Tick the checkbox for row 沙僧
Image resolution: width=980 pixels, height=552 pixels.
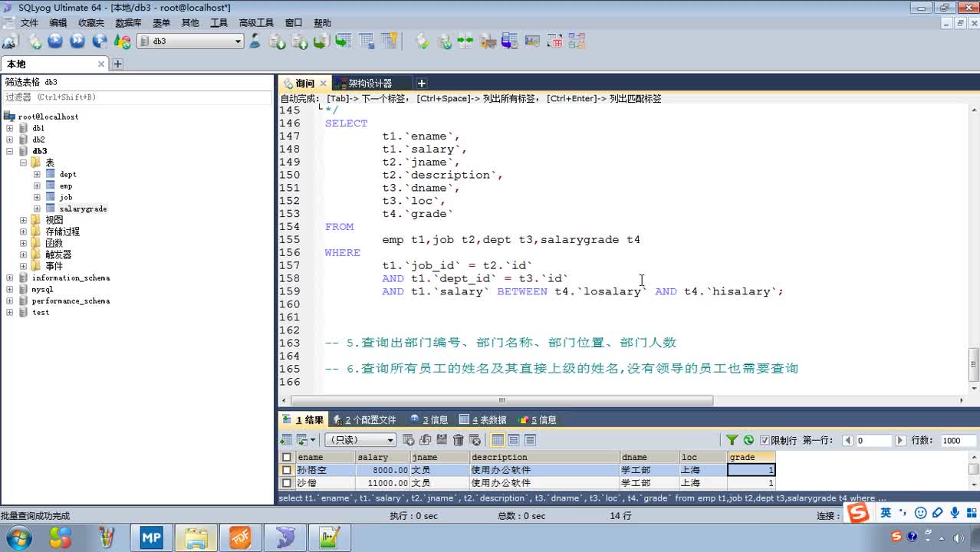click(287, 483)
